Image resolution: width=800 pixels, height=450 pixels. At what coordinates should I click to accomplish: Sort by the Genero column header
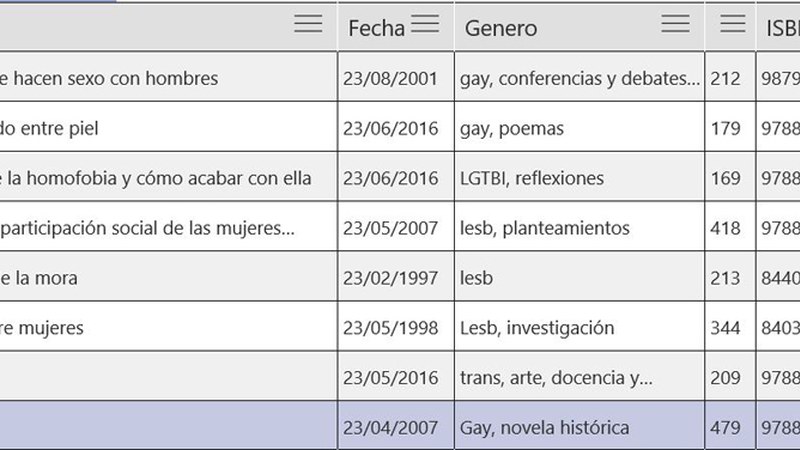(501, 29)
